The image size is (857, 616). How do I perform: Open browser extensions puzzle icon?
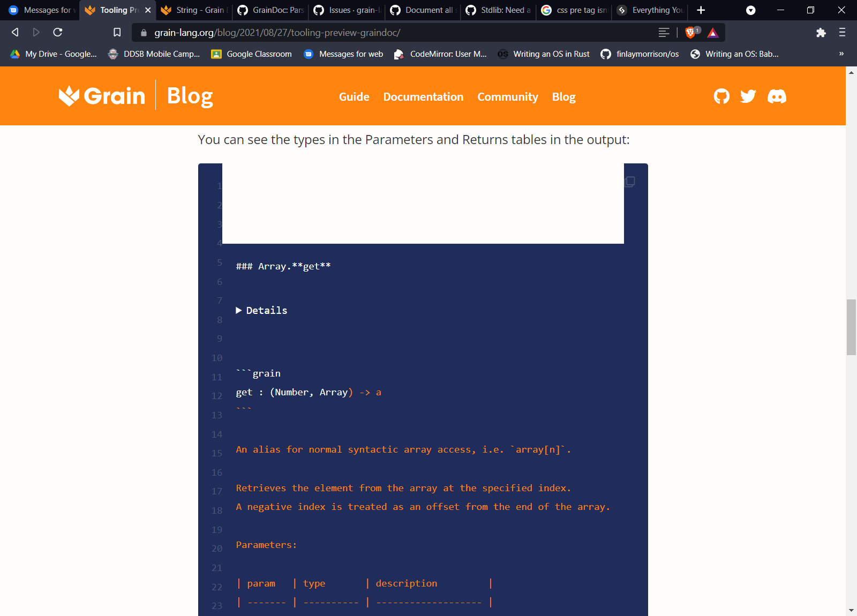tap(821, 33)
